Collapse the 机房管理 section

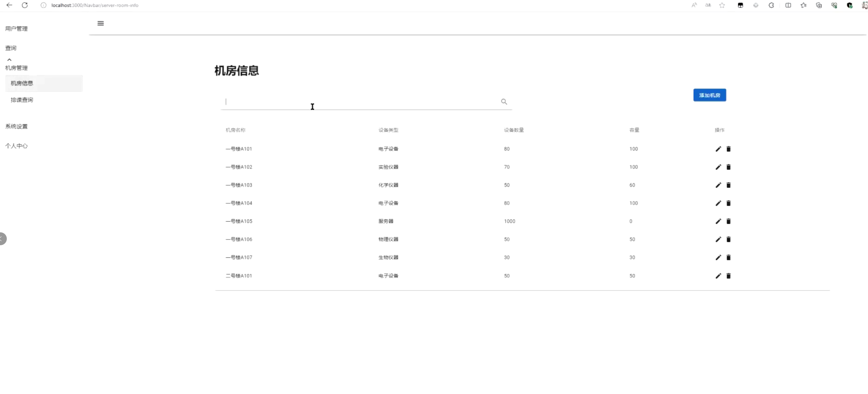[x=9, y=59]
